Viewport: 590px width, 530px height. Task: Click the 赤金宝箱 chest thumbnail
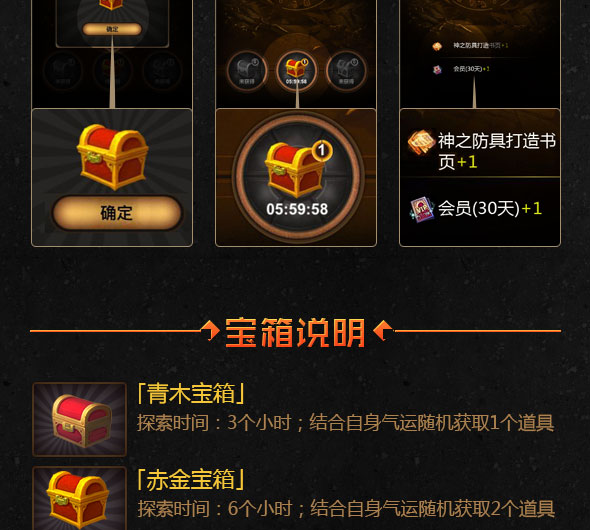point(79,499)
